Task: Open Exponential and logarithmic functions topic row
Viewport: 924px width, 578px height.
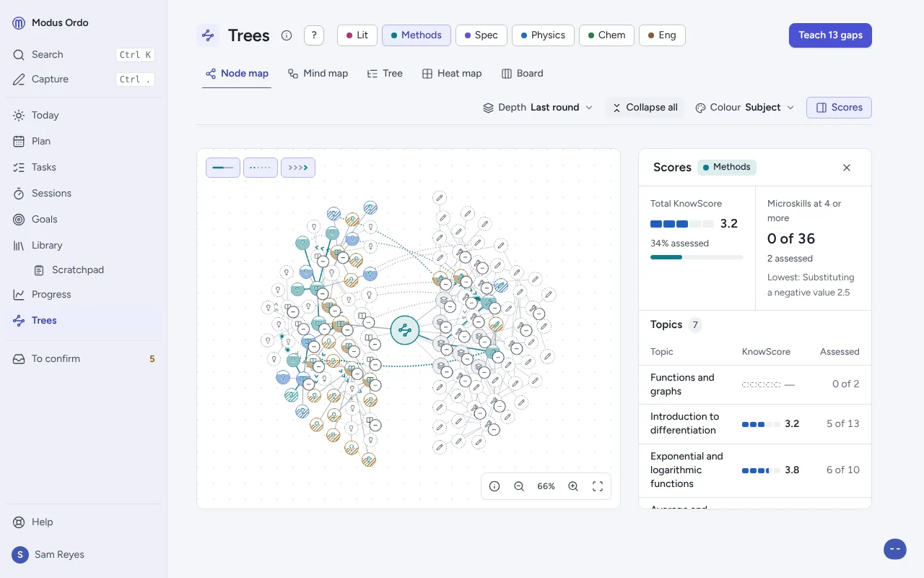Action: pyautogui.click(x=755, y=470)
